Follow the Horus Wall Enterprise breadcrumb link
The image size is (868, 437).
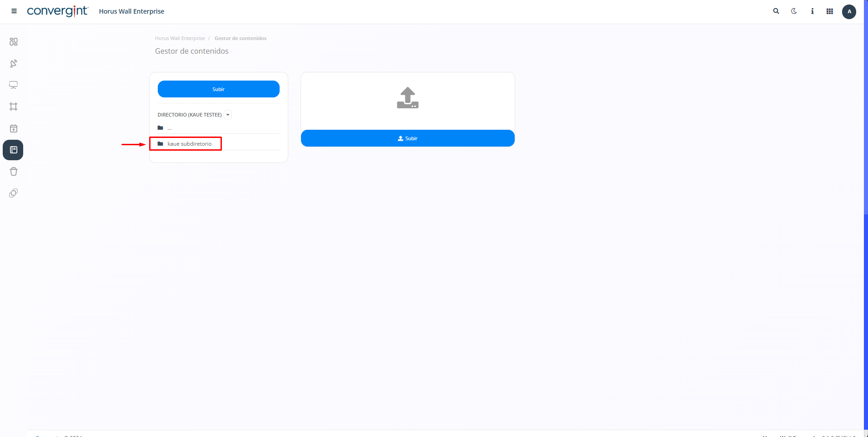(x=180, y=38)
